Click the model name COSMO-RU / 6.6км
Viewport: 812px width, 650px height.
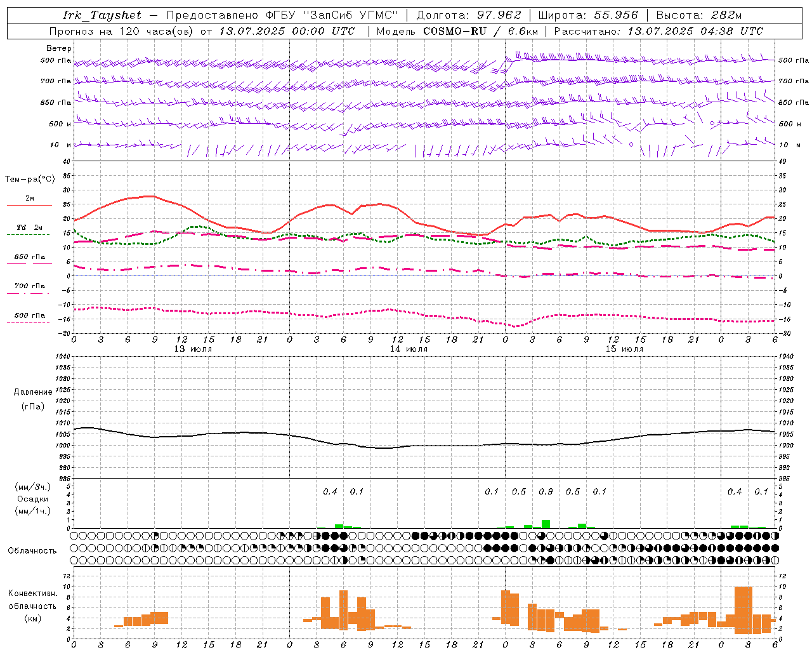tap(480, 31)
